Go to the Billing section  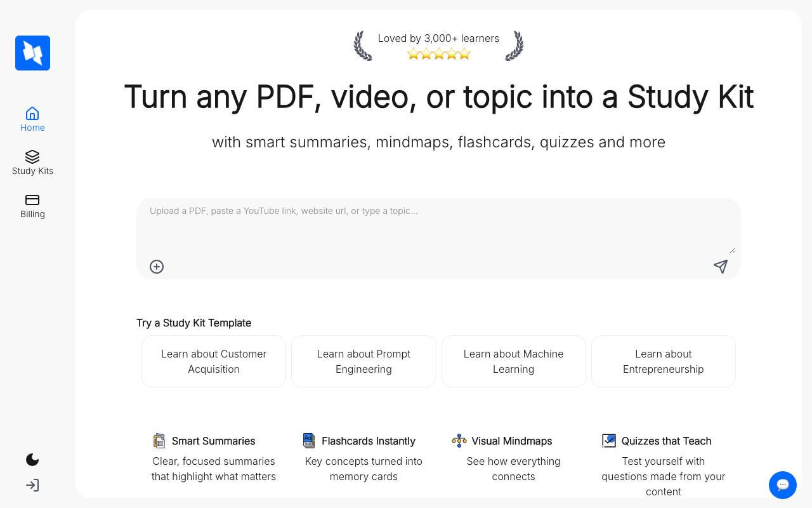point(32,206)
